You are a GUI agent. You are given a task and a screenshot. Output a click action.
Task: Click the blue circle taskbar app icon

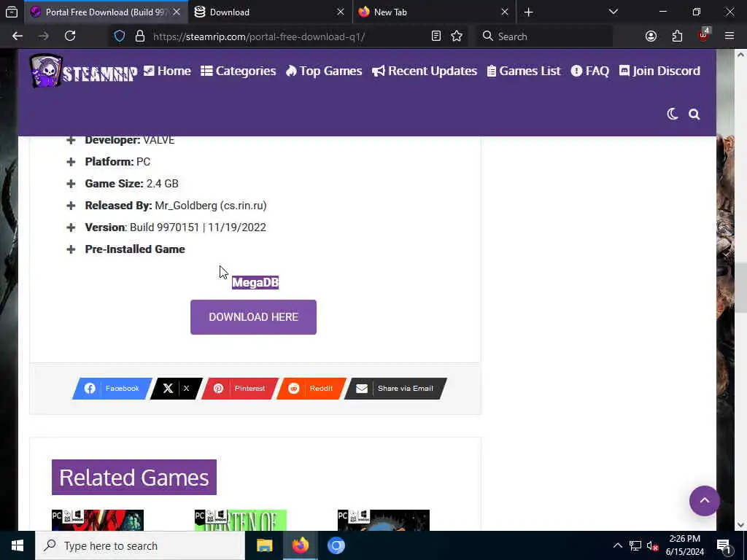[336, 545]
